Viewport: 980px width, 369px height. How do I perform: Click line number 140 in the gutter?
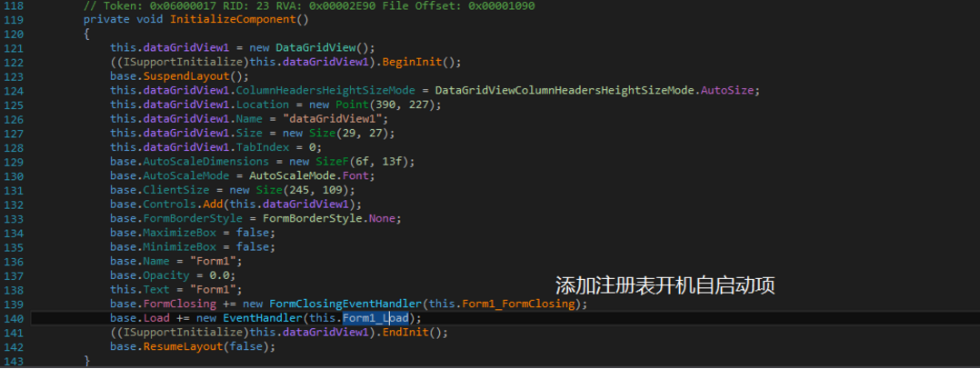pyautogui.click(x=13, y=318)
